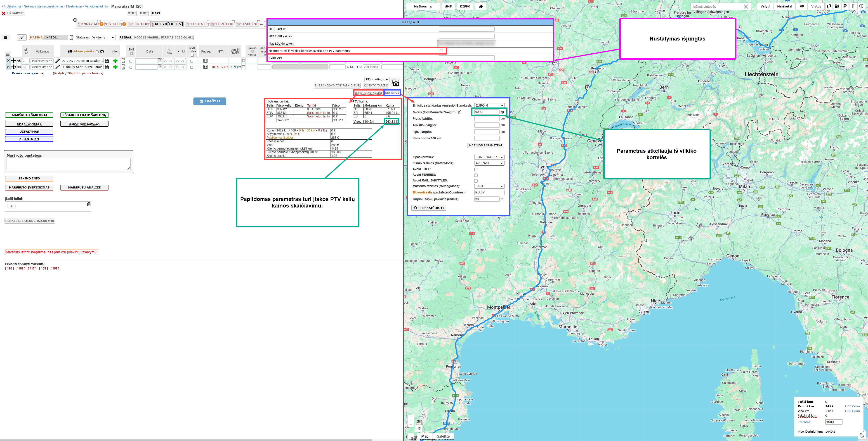Switch to route tab M 123[FR-NL]

pyautogui.click(x=247, y=24)
